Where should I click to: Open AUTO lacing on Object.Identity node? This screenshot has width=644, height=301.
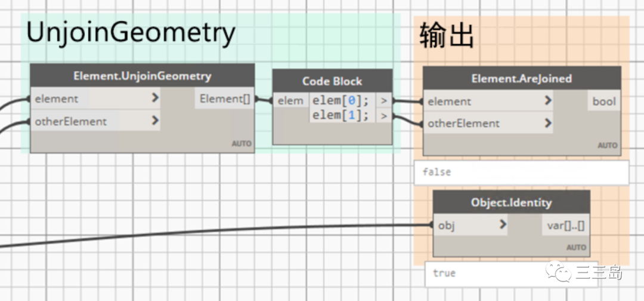(x=576, y=247)
